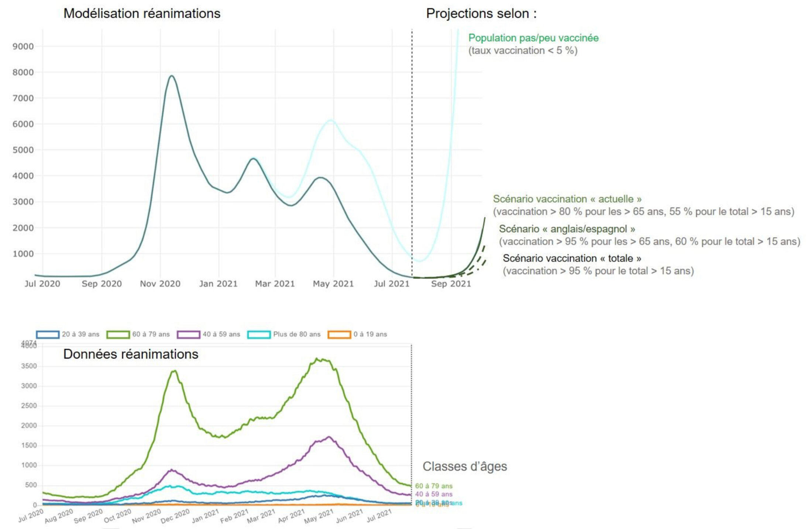Toggle the 40 à 59 ans legend swatch

pos(189,334)
